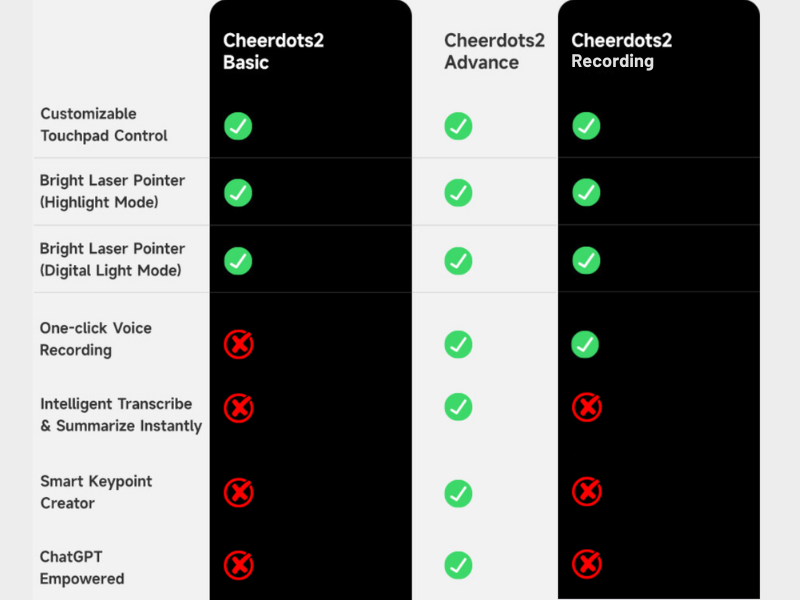Click Recording's red cross for ChatGPT Empowered
Viewport: 800px width, 600px height.
[586, 565]
